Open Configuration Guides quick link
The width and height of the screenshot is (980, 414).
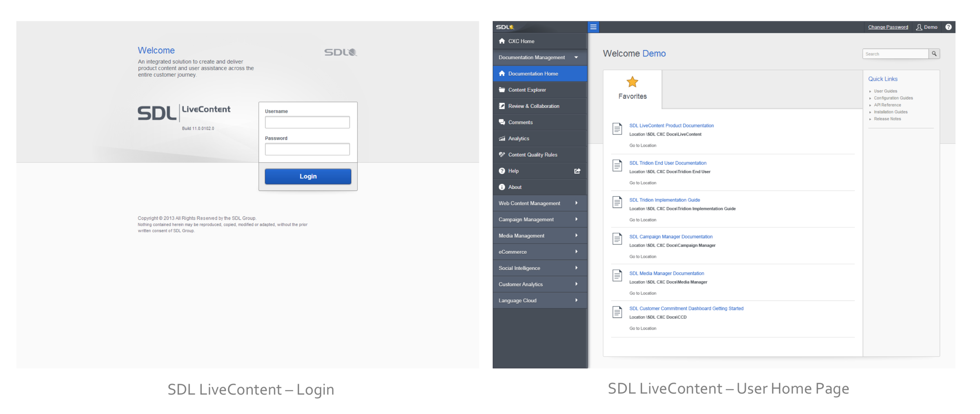click(x=893, y=98)
